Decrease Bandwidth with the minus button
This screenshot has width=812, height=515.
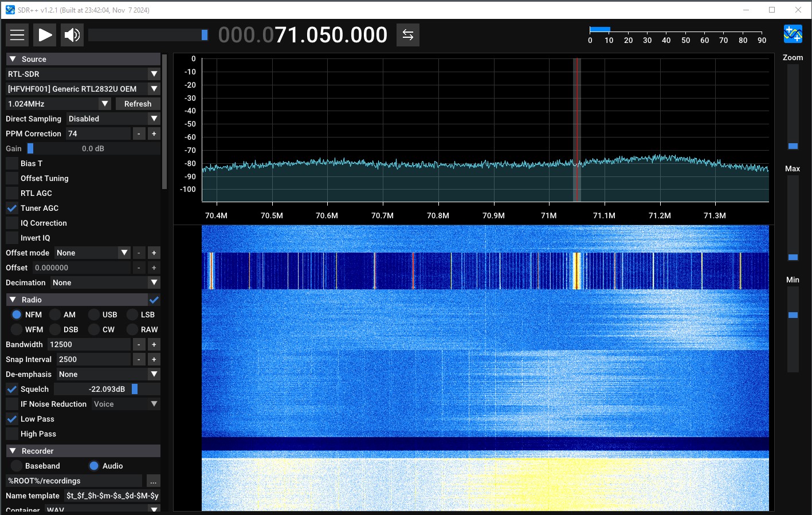click(139, 344)
